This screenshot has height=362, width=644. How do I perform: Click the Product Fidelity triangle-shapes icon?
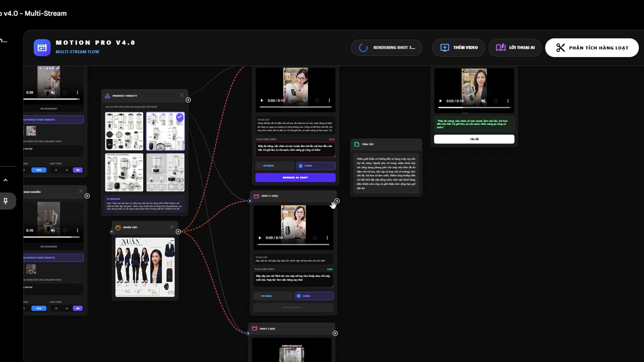coord(108,96)
